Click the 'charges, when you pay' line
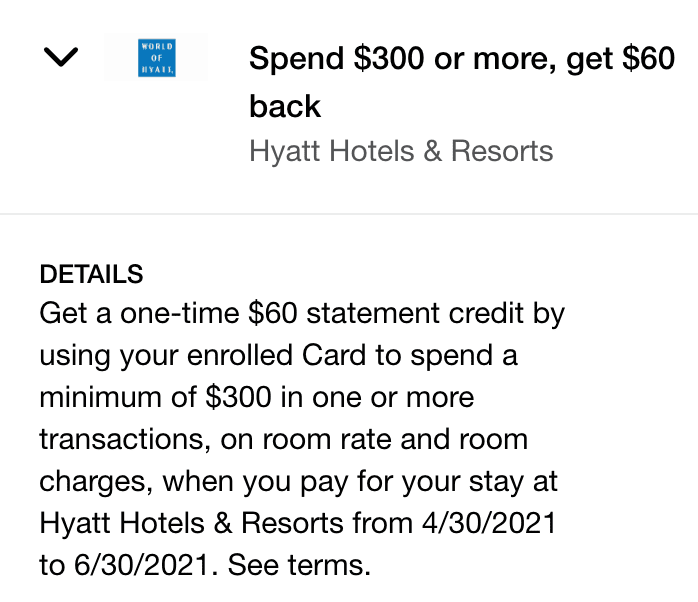Screen dimensions: 698x602 [298, 482]
